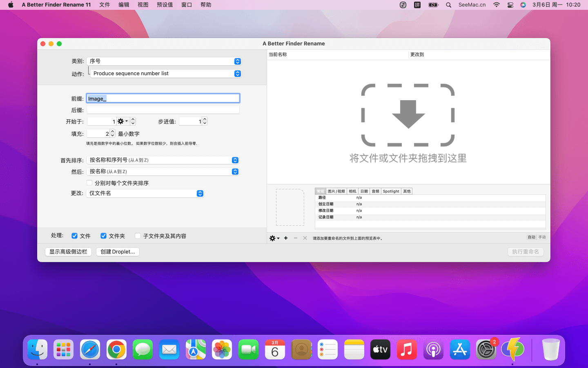Image resolution: width=588 pixels, height=368 pixels.
Task: Uncheck the 文件夹 processing checkbox
Action: click(x=104, y=236)
